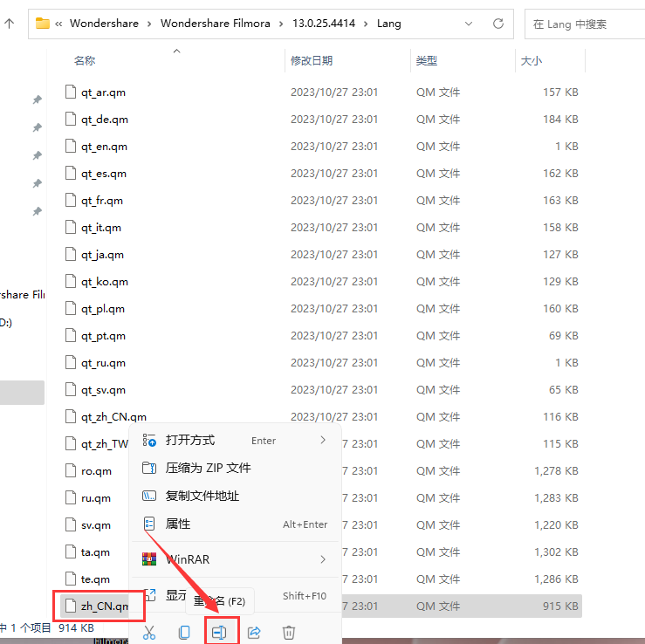Select the file zh_CN.qm

(105, 606)
